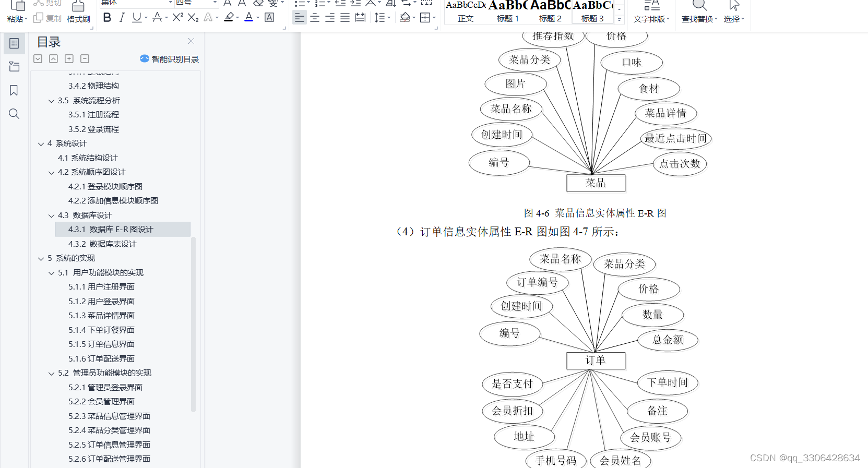Click the paragraph shading fill icon
This screenshot has height=468, width=868.
(405, 18)
